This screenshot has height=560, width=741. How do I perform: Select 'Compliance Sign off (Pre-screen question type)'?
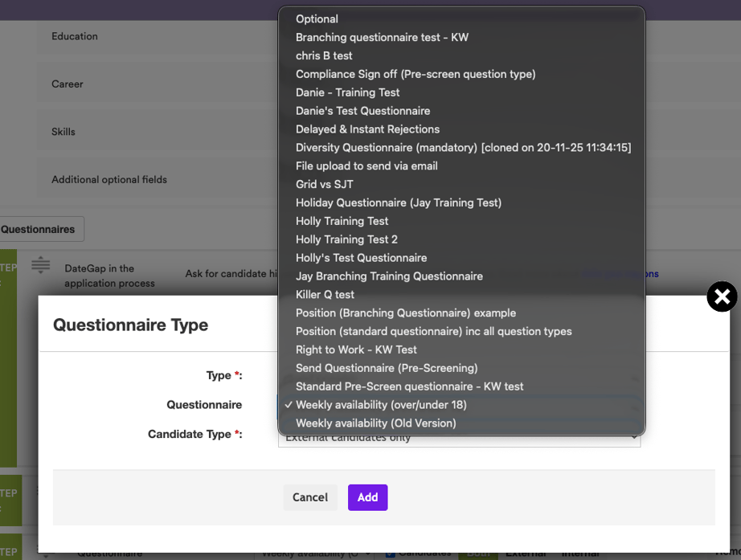(x=415, y=75)
